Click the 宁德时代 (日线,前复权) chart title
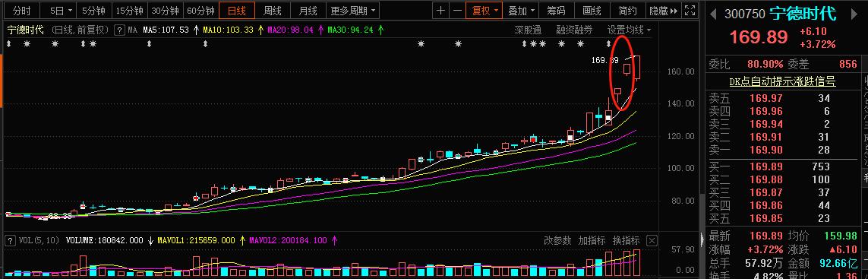 [58, 30]
